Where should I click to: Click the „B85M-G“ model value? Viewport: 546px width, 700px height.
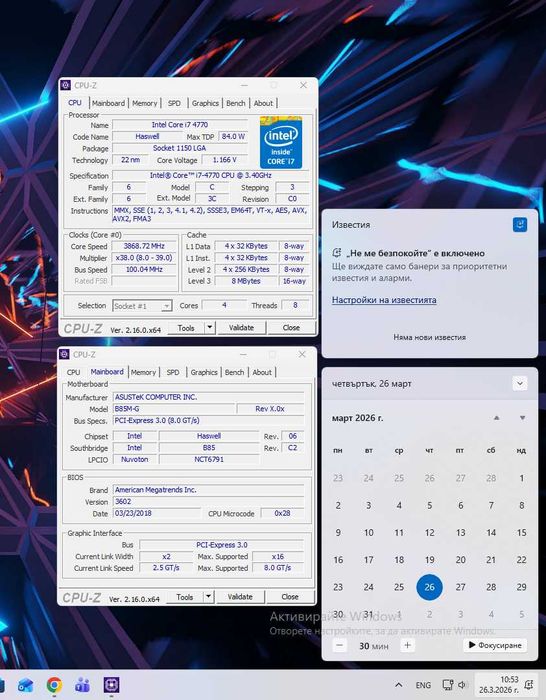tap(174, 409)
